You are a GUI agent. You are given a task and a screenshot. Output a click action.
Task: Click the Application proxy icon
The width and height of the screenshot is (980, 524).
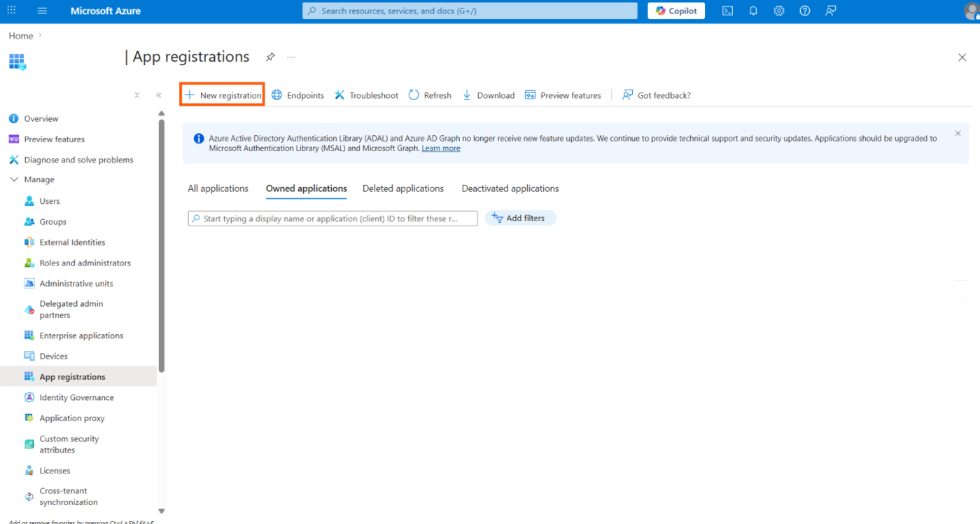pos(29,418)
